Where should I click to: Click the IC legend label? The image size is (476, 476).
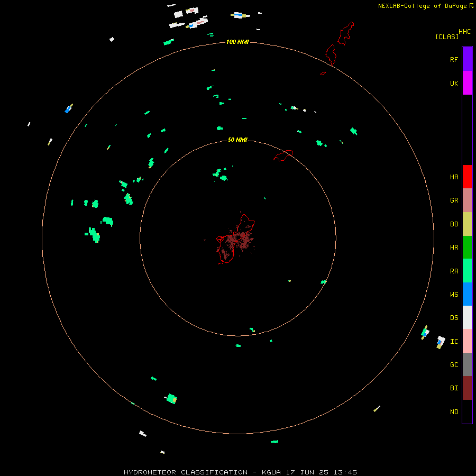coord(454,342)
